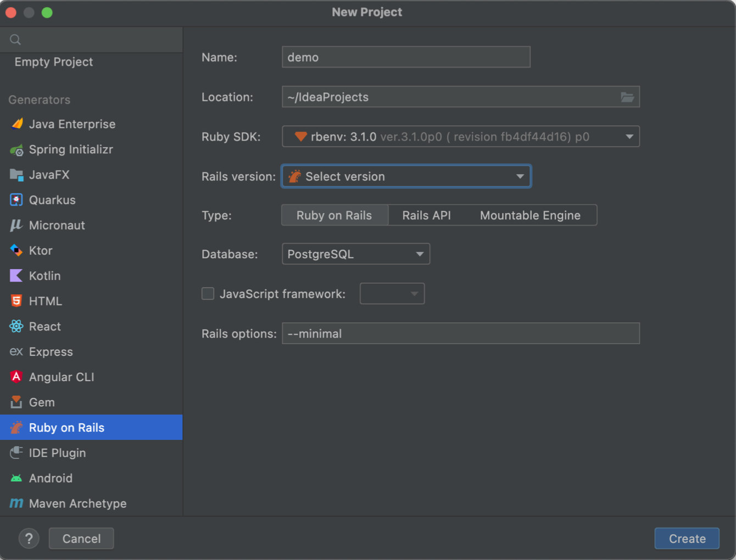Click the IDE Plugin icon
Viewport: 736px width, 560px height.
coord(16,452)
